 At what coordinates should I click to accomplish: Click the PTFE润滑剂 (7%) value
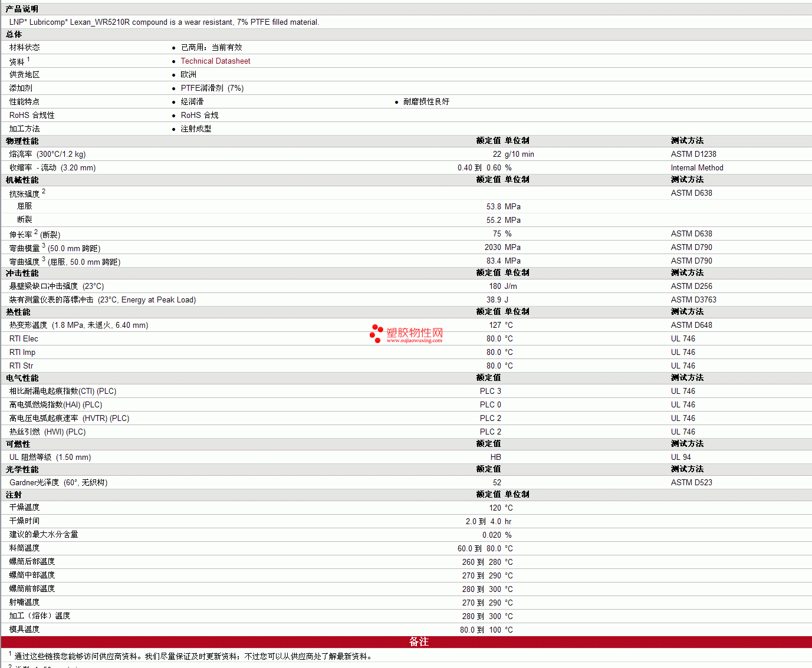point(212,88)
